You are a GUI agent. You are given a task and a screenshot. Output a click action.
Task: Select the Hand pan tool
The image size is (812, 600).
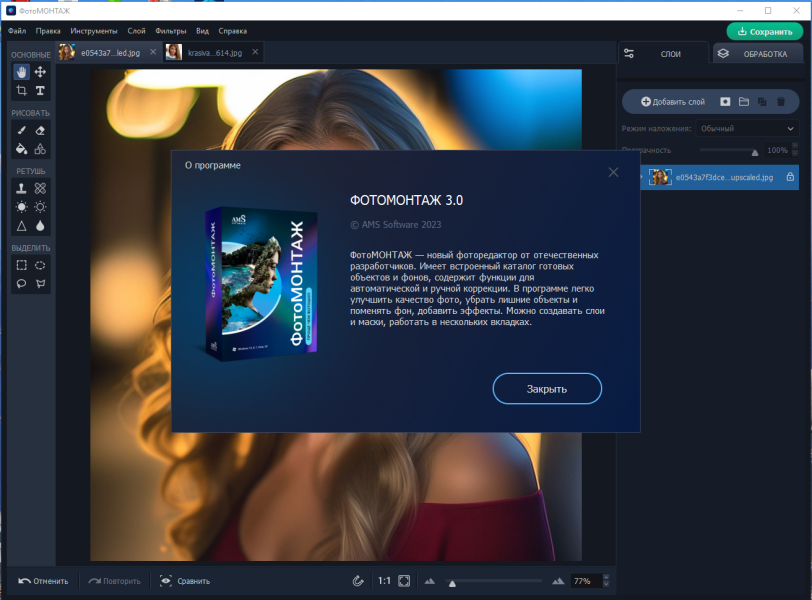[21, 72]
